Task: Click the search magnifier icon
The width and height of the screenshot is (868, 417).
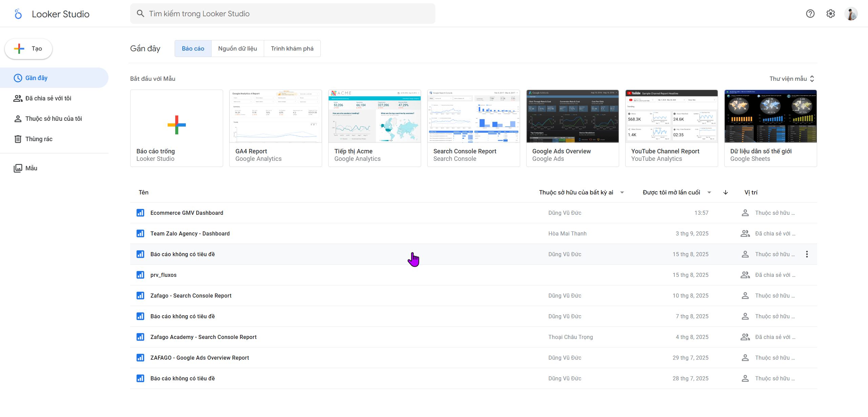Action: (140, 14)
